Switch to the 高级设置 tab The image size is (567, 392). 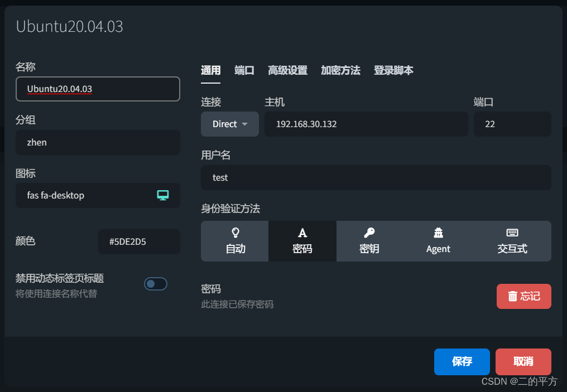click(x=287, y=70)
